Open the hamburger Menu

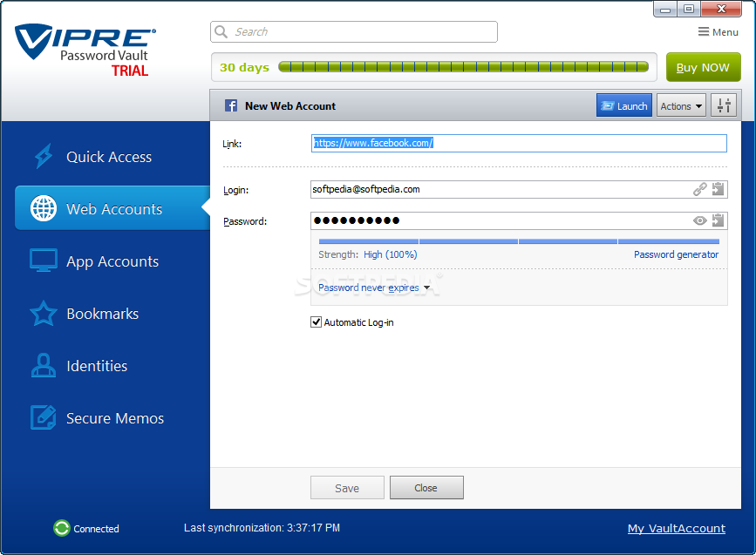click(718, 31)
